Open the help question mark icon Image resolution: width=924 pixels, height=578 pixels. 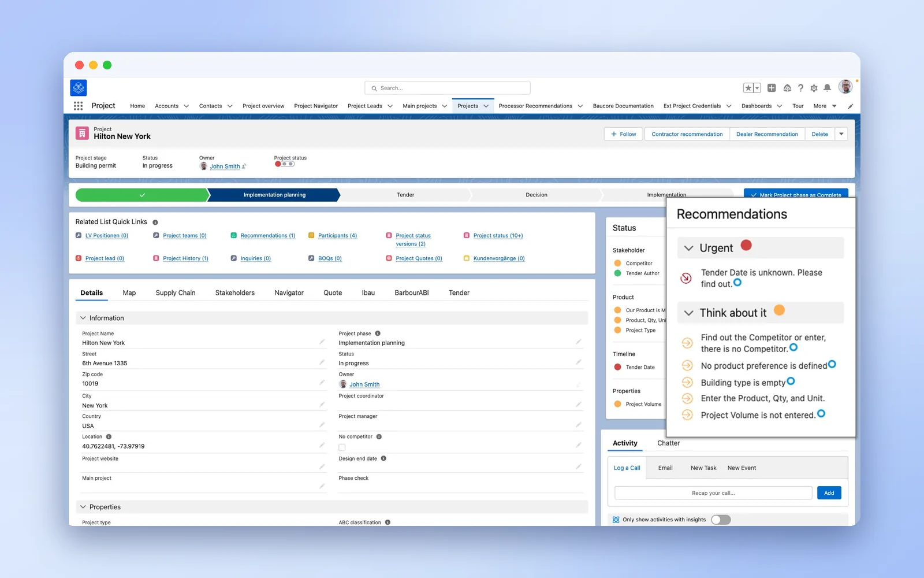coord(800,88)
